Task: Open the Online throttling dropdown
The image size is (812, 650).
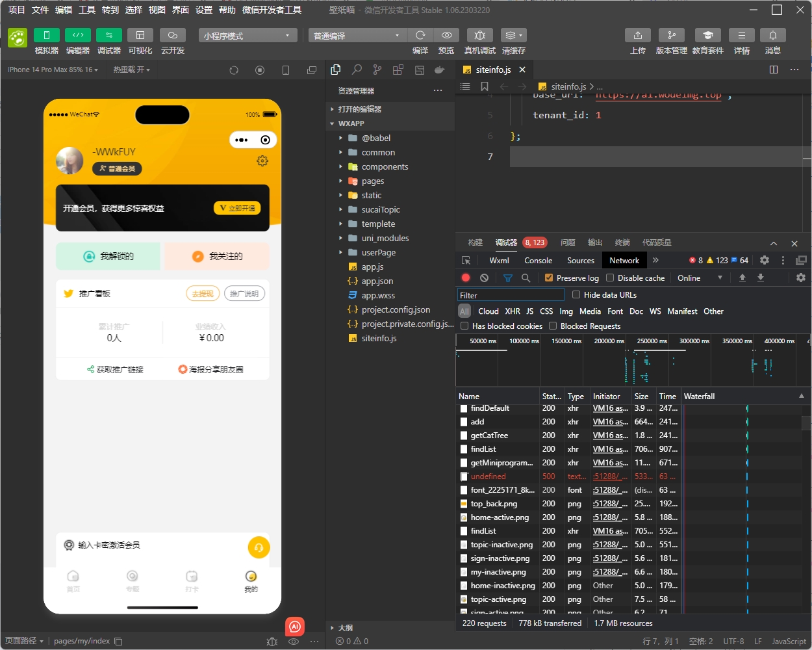Action: 700,278
